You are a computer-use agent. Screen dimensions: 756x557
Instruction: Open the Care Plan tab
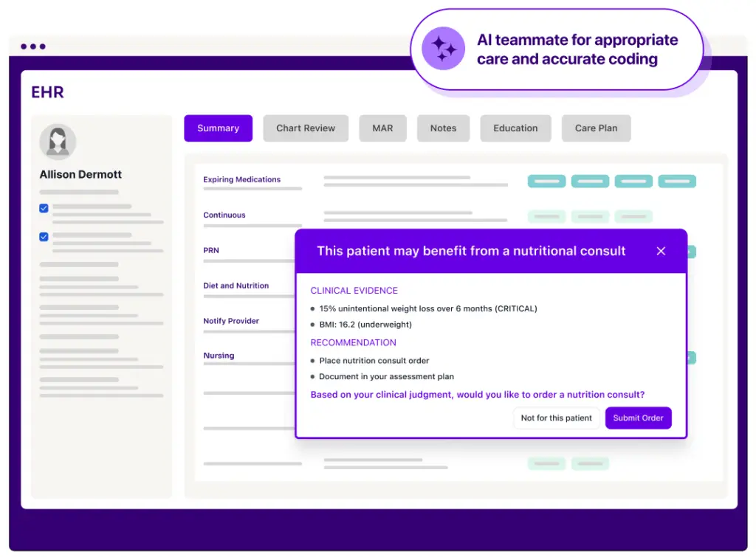click(x=596, y=128)
